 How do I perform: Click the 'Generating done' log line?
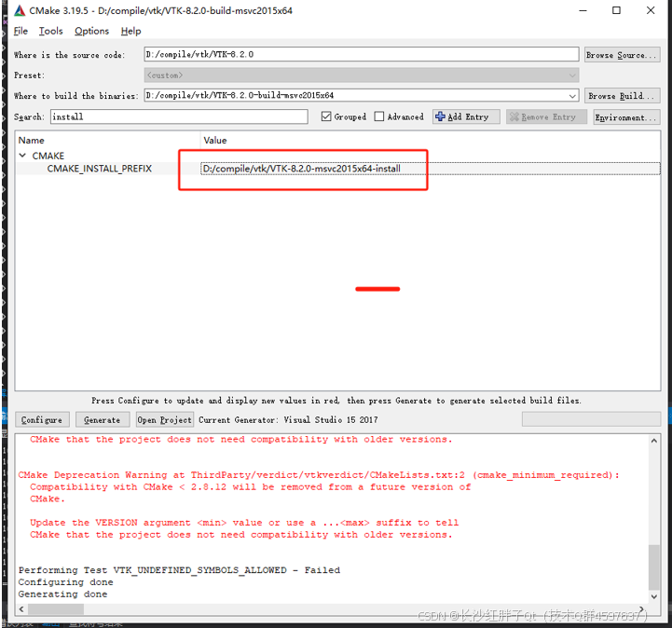click(62, 594)
